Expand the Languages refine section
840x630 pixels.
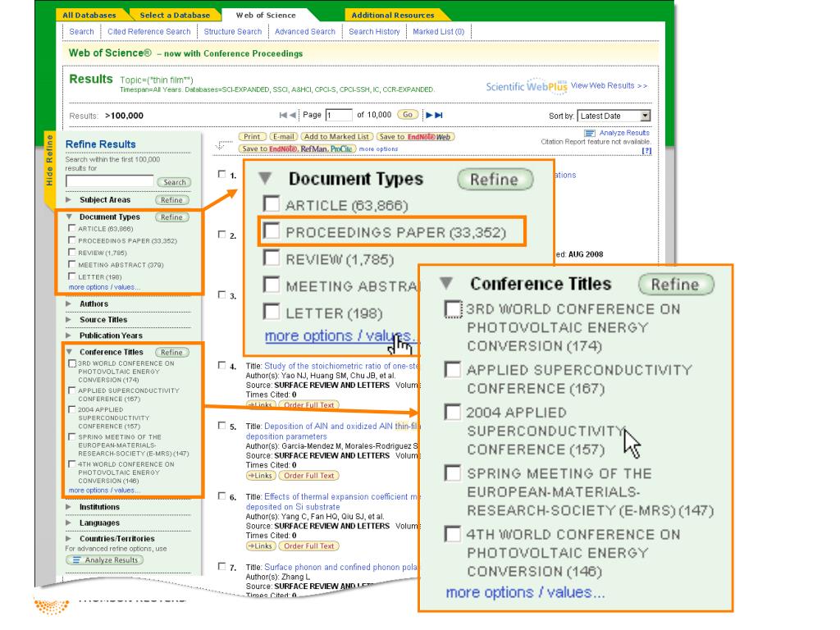[69, 523]
